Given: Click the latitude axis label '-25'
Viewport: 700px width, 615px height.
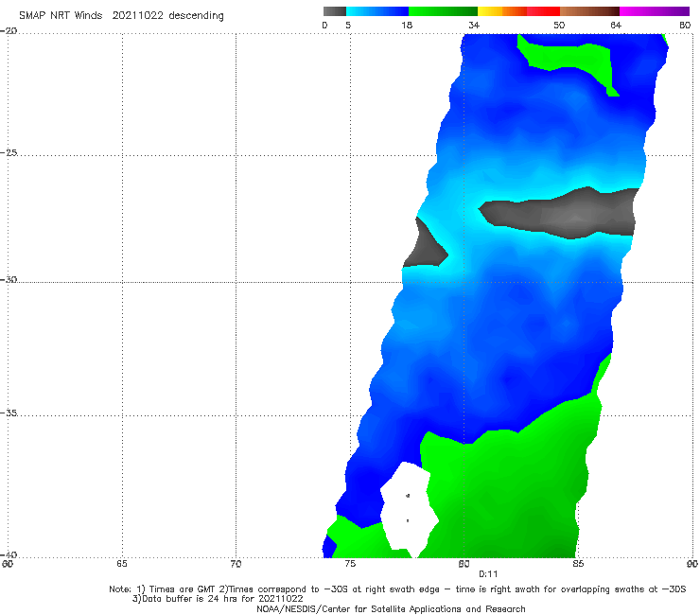Looking at the screenshot, I should coord(9,152).
